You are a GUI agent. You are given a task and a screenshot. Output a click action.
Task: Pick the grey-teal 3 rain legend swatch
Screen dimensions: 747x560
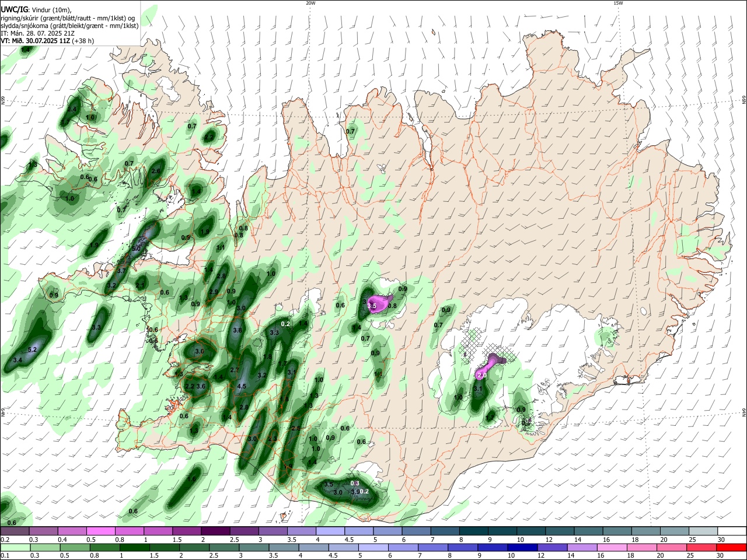click(x=254, y=547)
